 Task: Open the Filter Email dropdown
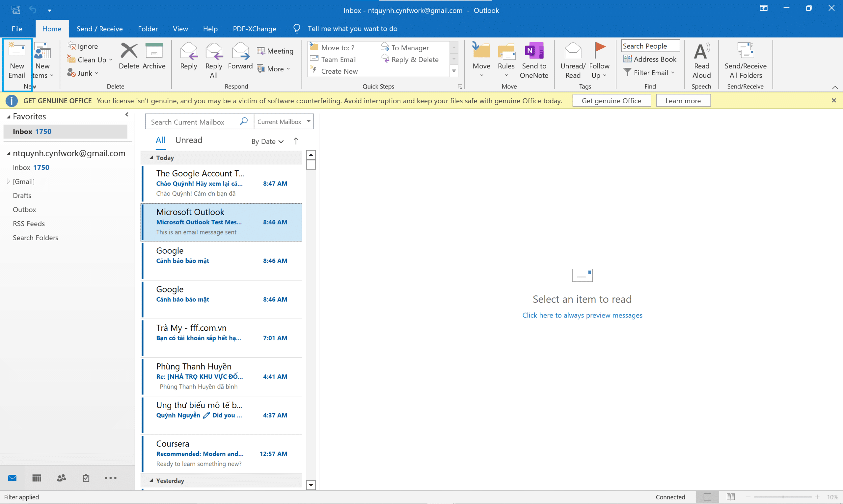click(x=649, y=73)
